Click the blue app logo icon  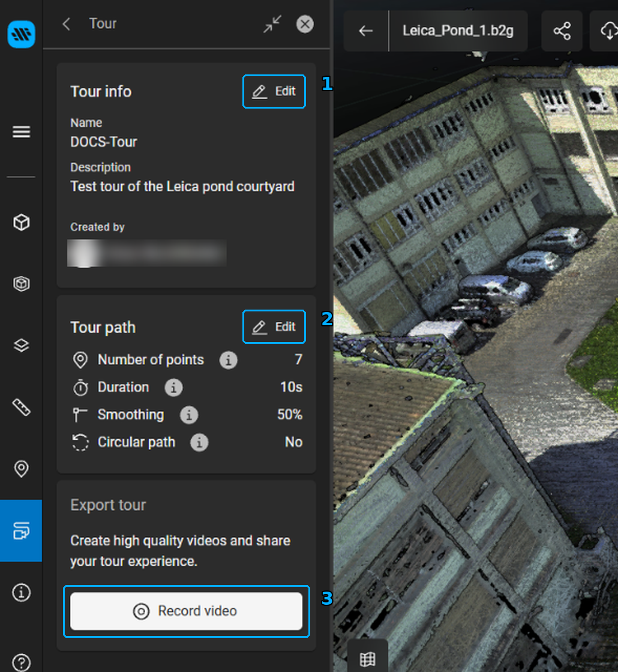(21, 34)
